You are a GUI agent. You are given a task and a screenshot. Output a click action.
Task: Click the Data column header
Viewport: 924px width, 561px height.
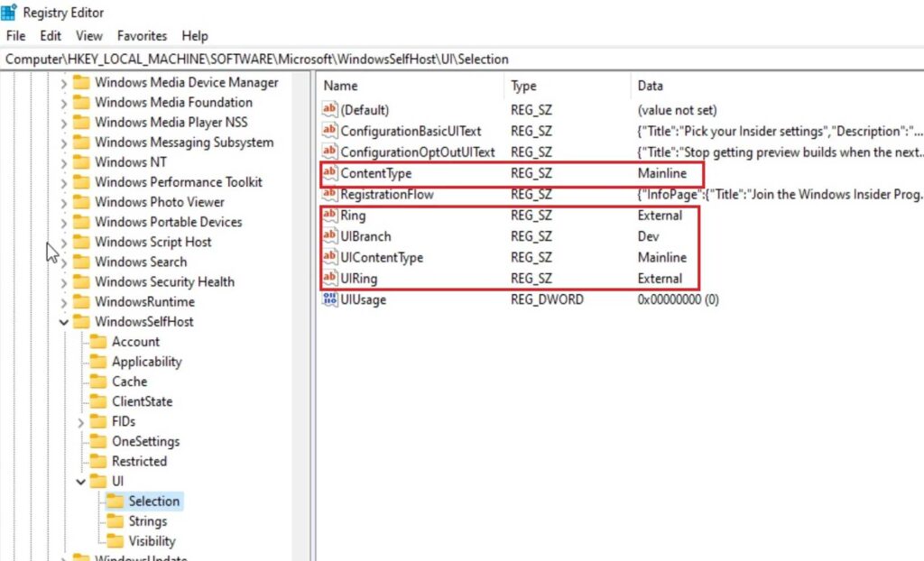tap(650, 87)
